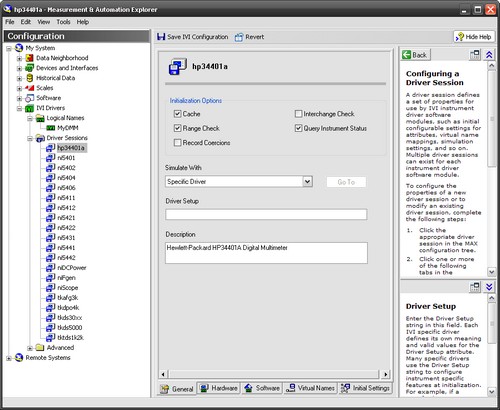Select the tktds1k2k driver session

tap(71, 338)
